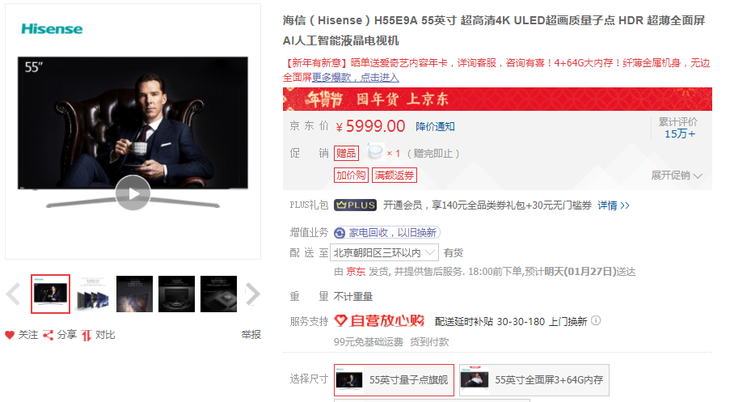Click the info icon after 上门换新
730x402 pixels.
coord(596,320)
